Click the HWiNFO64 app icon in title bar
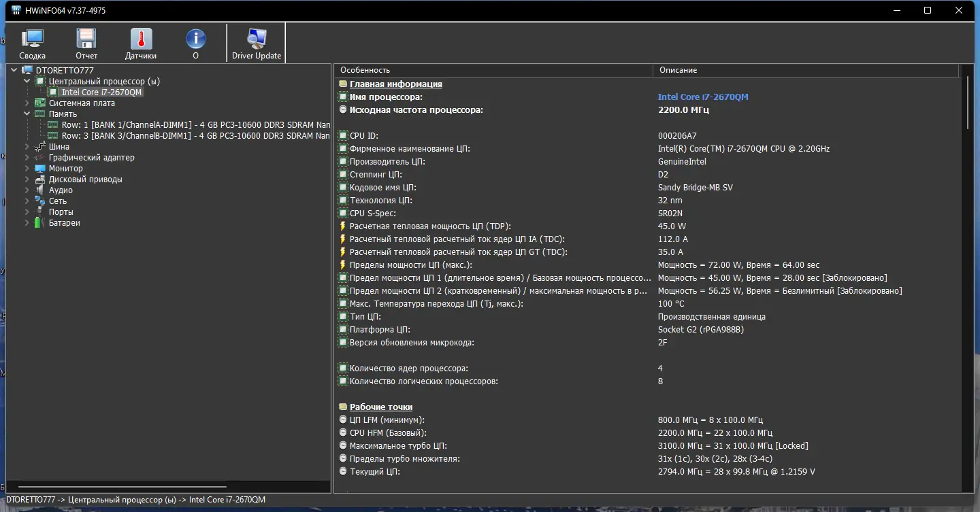This screenshot has width=980, height=512. [x=16, y=10]
